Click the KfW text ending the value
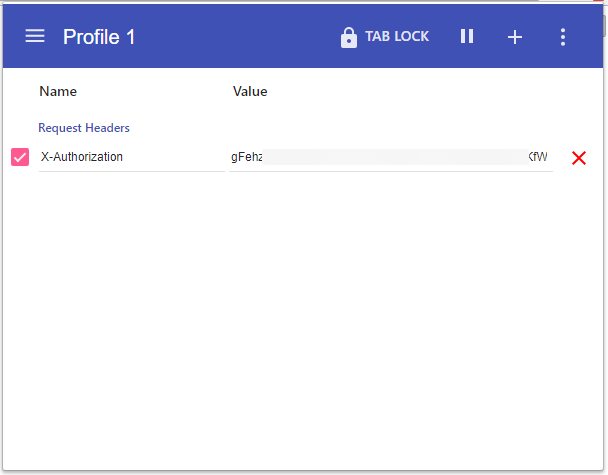 click(x=538, y=157)
